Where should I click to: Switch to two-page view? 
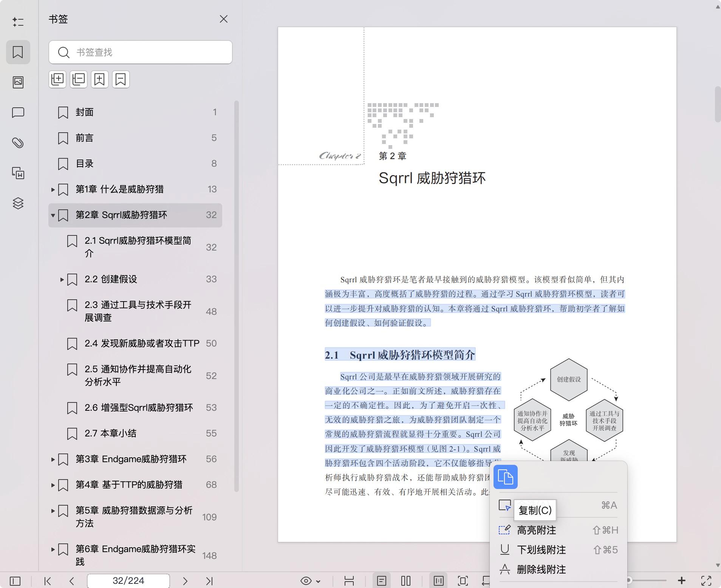click(x=406, y=581)
